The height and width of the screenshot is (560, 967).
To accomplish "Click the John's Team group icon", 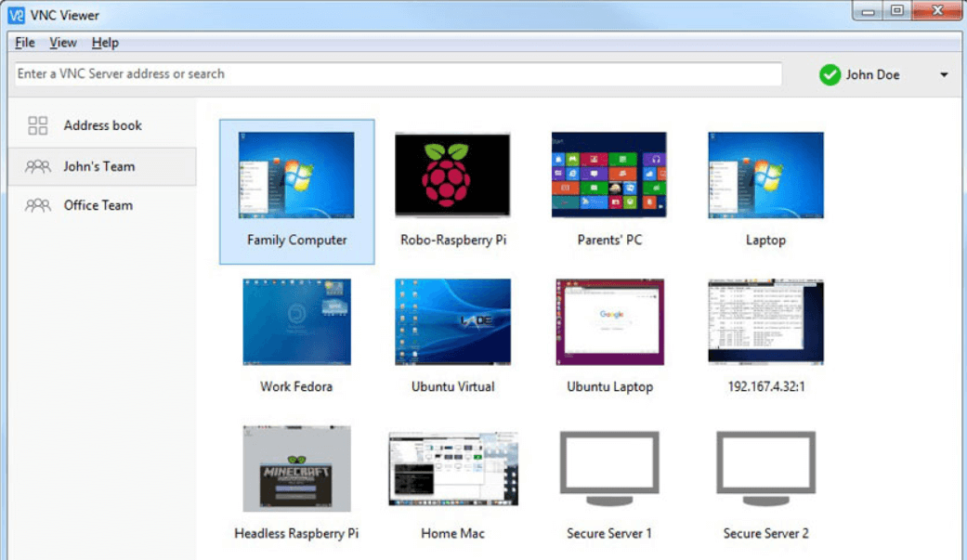I will (38, 167).
